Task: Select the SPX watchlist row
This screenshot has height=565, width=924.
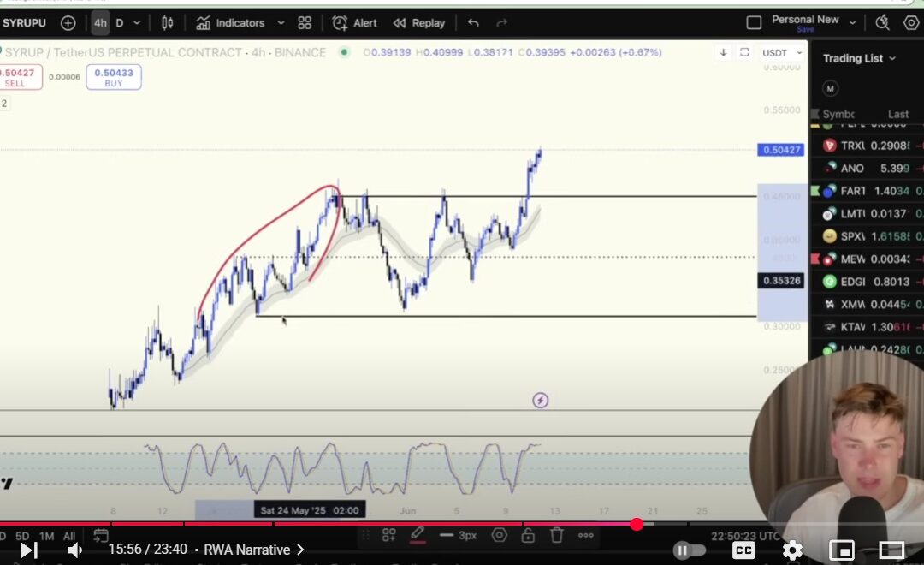Action: point(867,236)
